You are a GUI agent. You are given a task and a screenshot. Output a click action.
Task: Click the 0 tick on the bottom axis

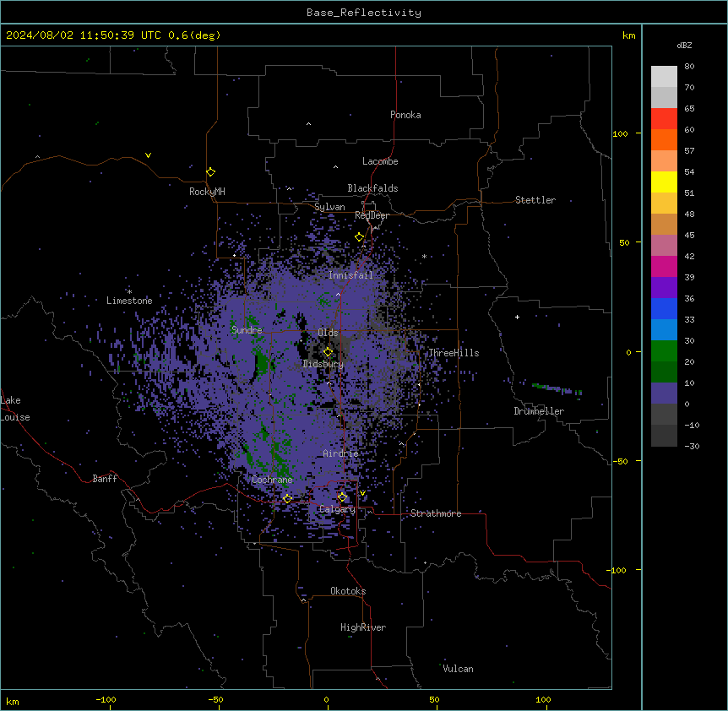click(326, 700)
